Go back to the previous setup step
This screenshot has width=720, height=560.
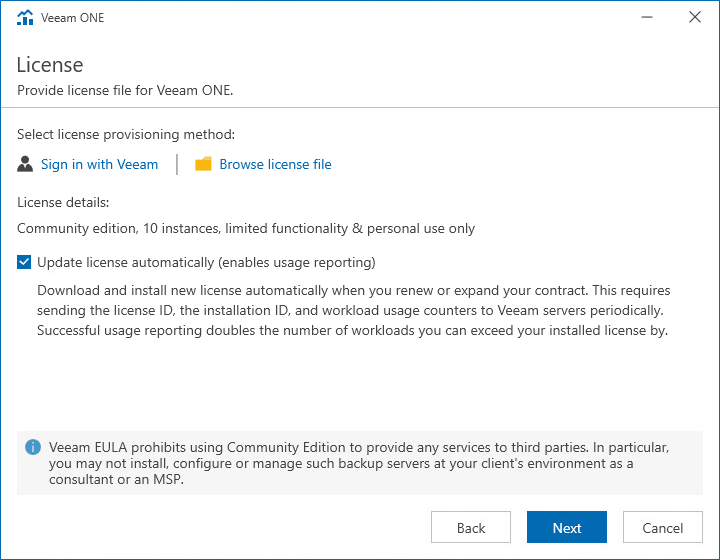click(471, 528)
